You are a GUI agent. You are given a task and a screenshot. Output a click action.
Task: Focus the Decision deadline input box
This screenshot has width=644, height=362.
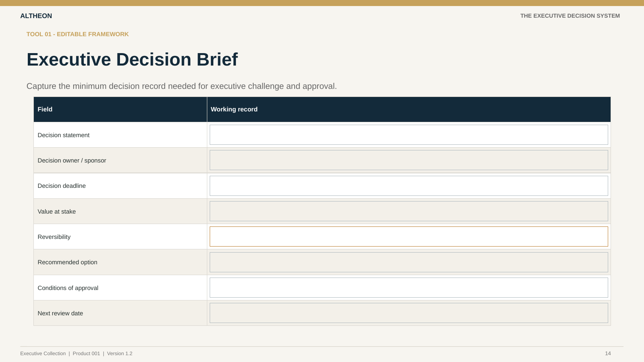point(409,186)
